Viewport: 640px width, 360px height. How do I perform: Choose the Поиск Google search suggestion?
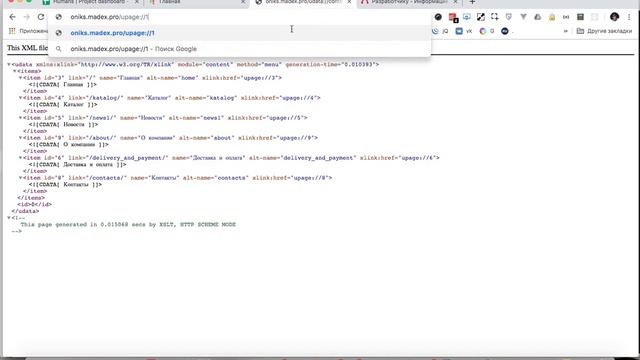tap(239, 49)
